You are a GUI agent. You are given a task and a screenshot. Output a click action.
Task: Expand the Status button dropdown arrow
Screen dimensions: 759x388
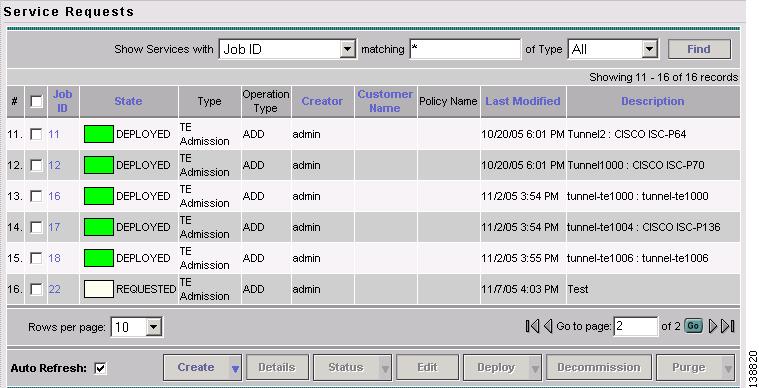coord(385,368)
